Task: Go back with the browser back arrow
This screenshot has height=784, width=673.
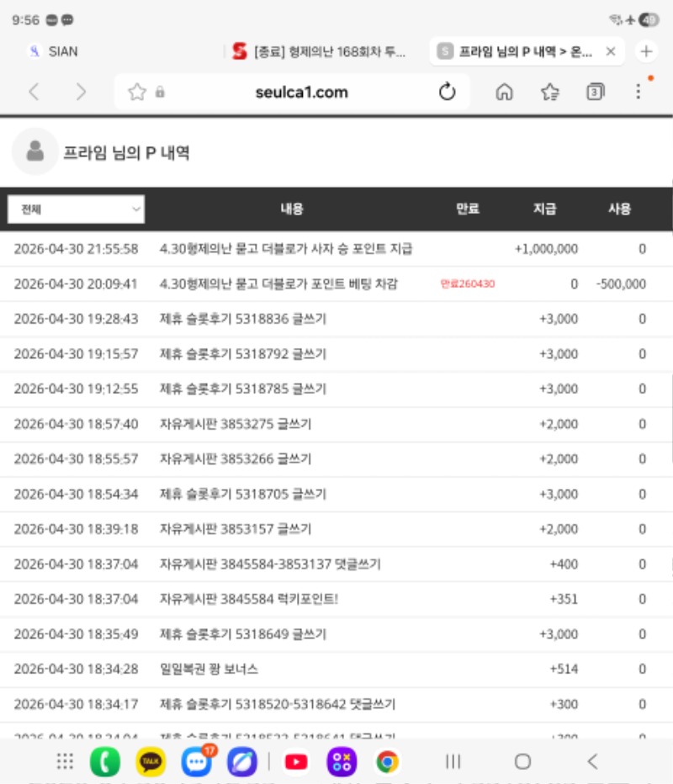Action: pyautogui.click(x=34, y=93)
